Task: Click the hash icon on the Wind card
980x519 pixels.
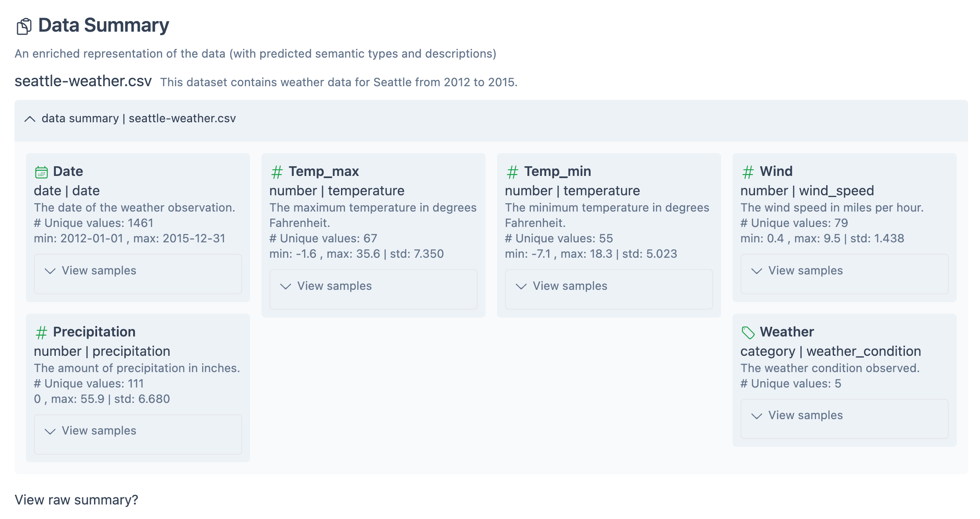Action: (x=748, y=172)
